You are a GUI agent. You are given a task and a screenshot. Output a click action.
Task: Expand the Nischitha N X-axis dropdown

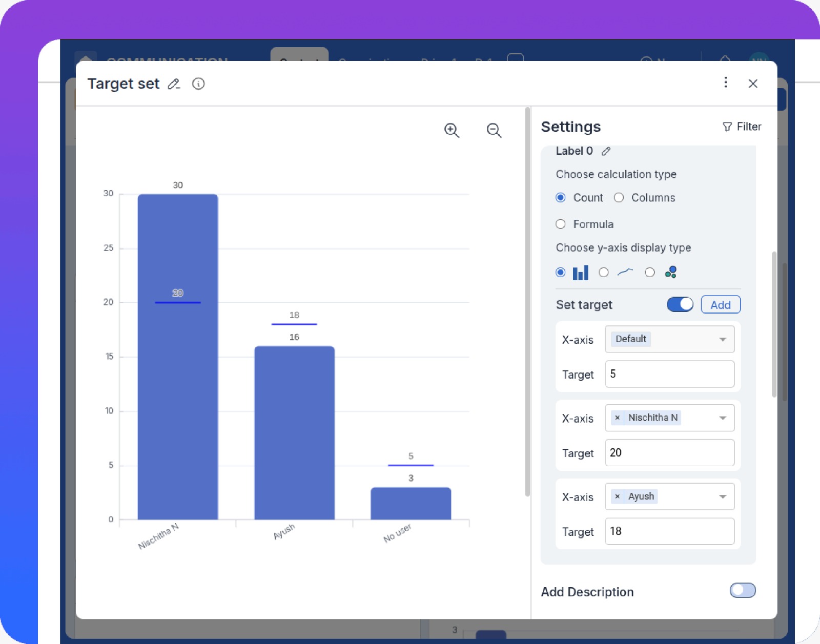tap(722, 418)
